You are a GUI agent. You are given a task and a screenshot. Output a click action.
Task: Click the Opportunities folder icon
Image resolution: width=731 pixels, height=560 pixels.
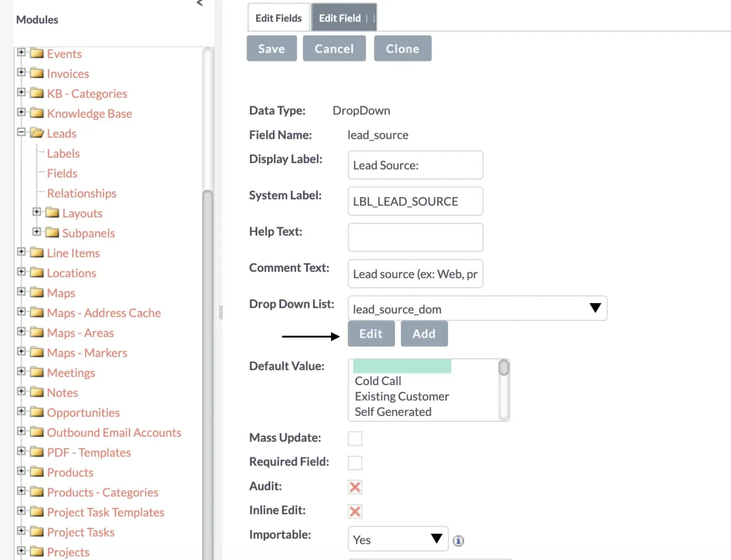36,412
